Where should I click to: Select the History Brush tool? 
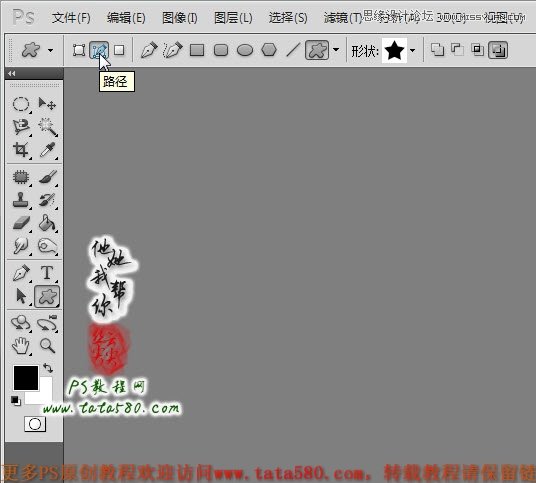pos(48,200)
